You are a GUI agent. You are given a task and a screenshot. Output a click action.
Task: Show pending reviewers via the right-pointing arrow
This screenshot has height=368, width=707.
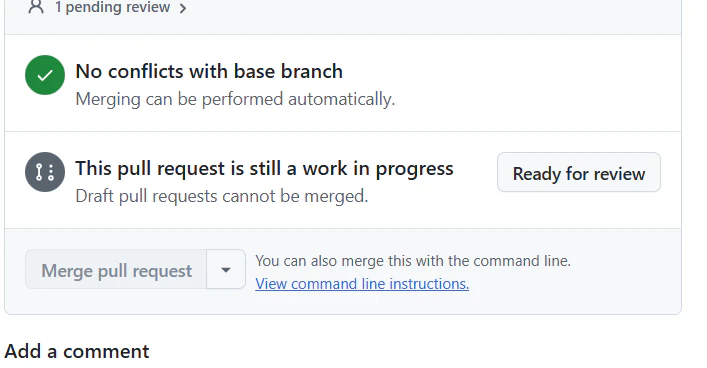[x=183, y=8]
